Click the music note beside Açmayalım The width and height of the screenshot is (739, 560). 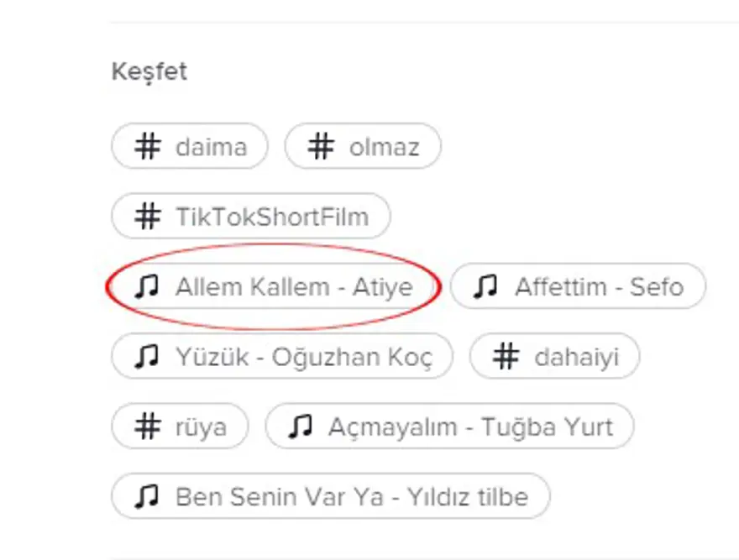pos(301,427)
